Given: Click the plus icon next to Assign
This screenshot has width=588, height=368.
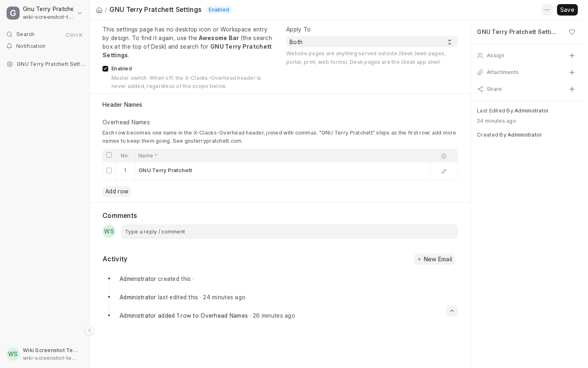Looking at the screenshot, I should point(572,56).
